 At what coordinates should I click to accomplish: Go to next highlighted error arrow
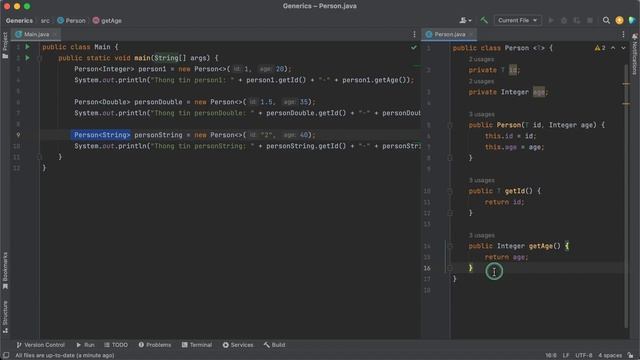[623, 48]
